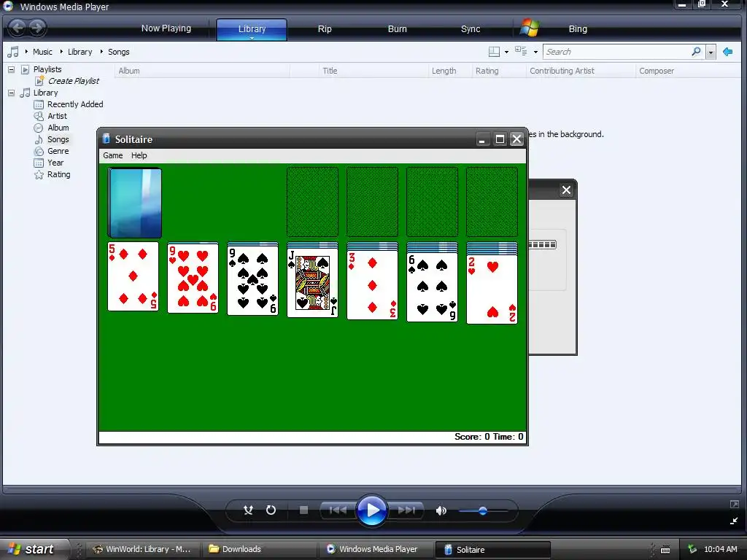The height and width of the screenshot is (560, 747).
Task: Close the dialog behind Solitaire
Action: click(x=566, y=190)
